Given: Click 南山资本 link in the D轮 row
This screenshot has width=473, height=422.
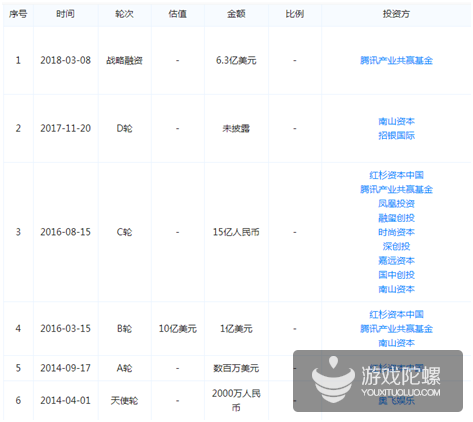Looking at the screenshot, I should point(396,121).
